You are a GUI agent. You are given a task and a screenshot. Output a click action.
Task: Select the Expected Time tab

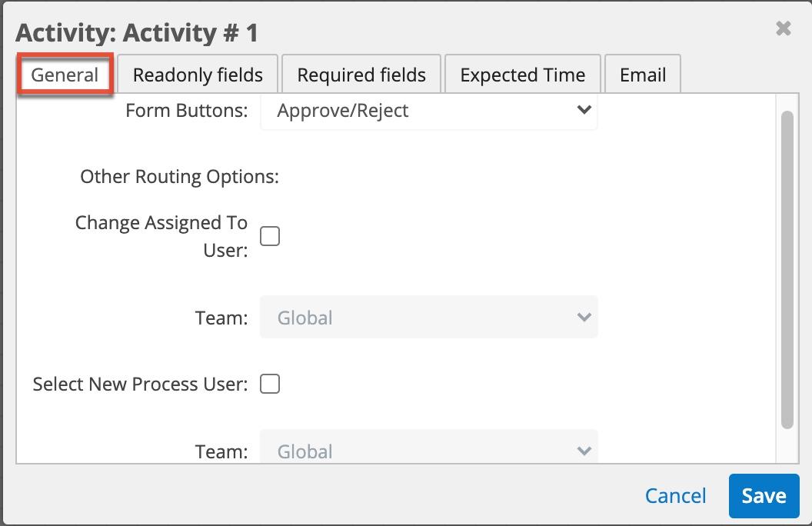point(523,75)
